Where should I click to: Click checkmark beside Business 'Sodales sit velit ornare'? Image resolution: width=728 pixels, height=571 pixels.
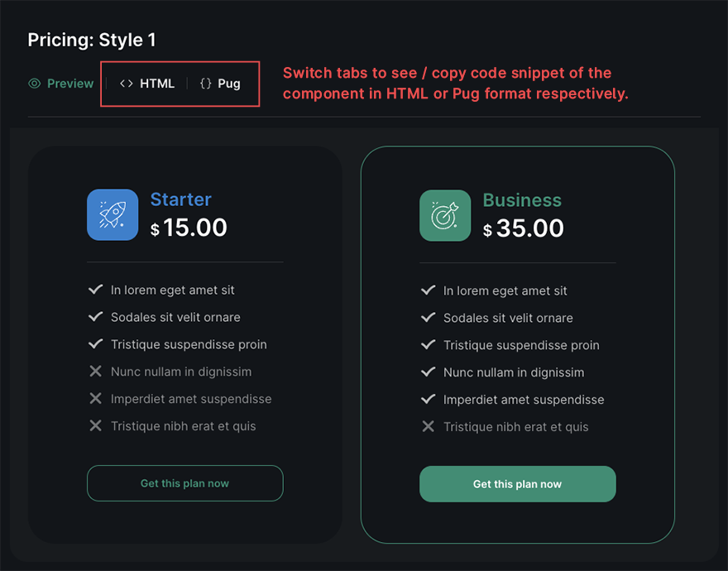pos(428,318)
